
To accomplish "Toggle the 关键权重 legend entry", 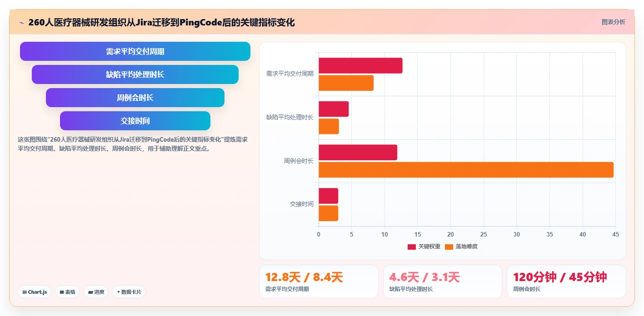I will pyautogui.click(x=424, y=247).
